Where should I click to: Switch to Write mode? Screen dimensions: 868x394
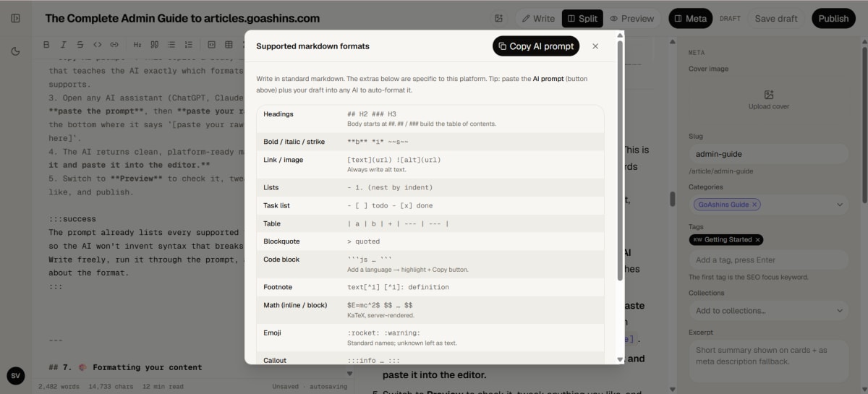pyautogui.click(x=537, y=18)
